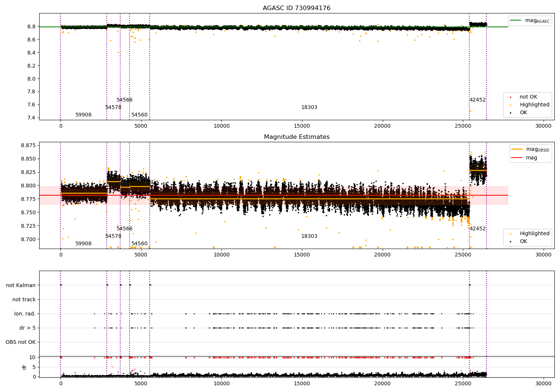This screenshot has width=560, height=392.
Task: Click the 'Ion. rad.' y-axis label
Action: tap(25, 314)
